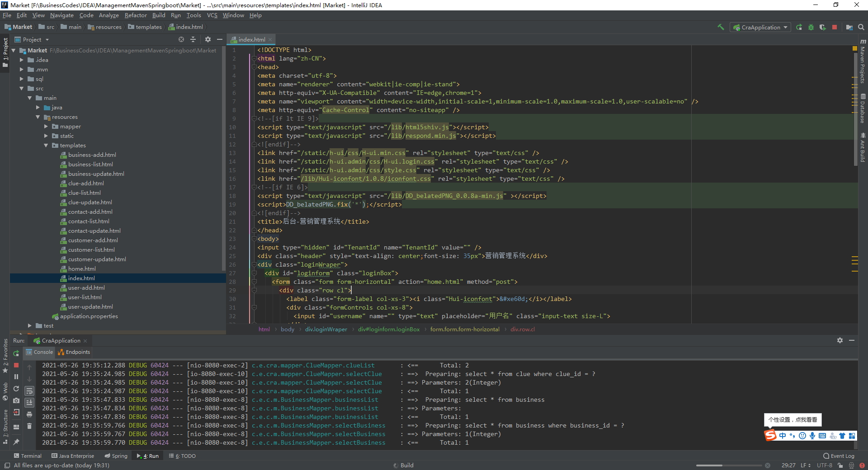The image size is (868, 470).
Task: Dump threads with the camera icon
Action: pyautogui.click(x=16, y=400)
